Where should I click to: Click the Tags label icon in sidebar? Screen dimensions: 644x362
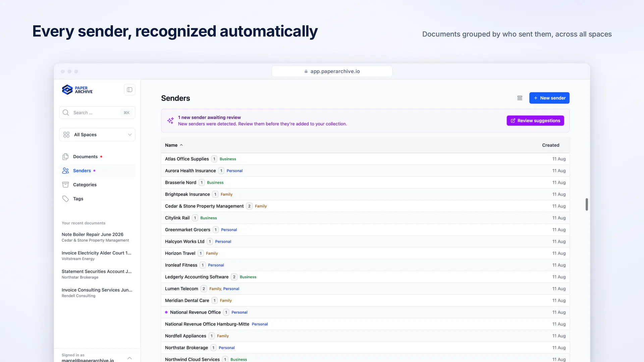(x=65, y=199)
